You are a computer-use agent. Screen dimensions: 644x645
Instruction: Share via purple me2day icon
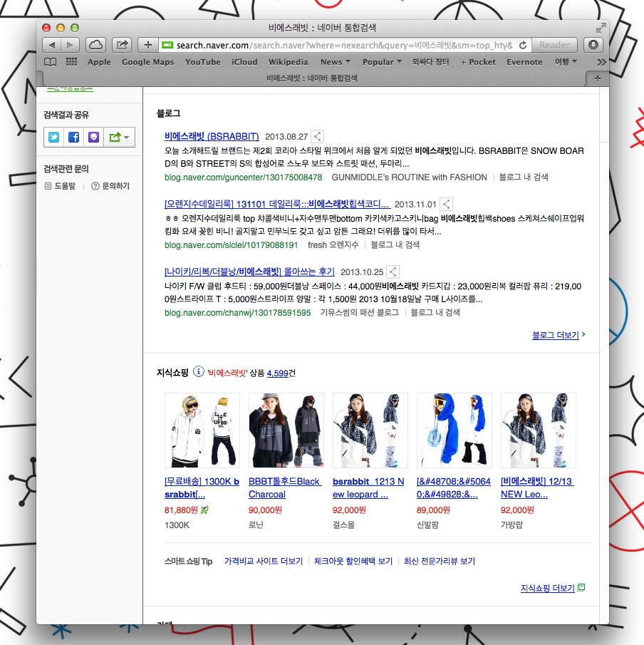click(x=93, y=137)
